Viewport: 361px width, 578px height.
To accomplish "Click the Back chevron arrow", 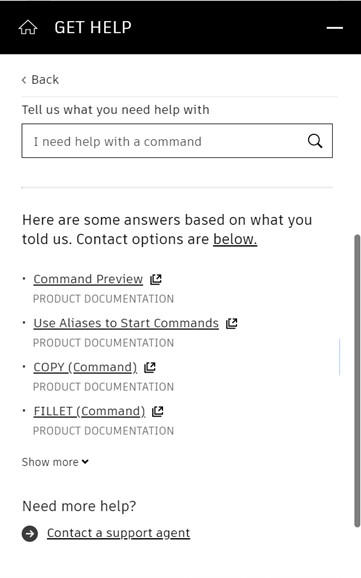I will click(x=24, y=80).
